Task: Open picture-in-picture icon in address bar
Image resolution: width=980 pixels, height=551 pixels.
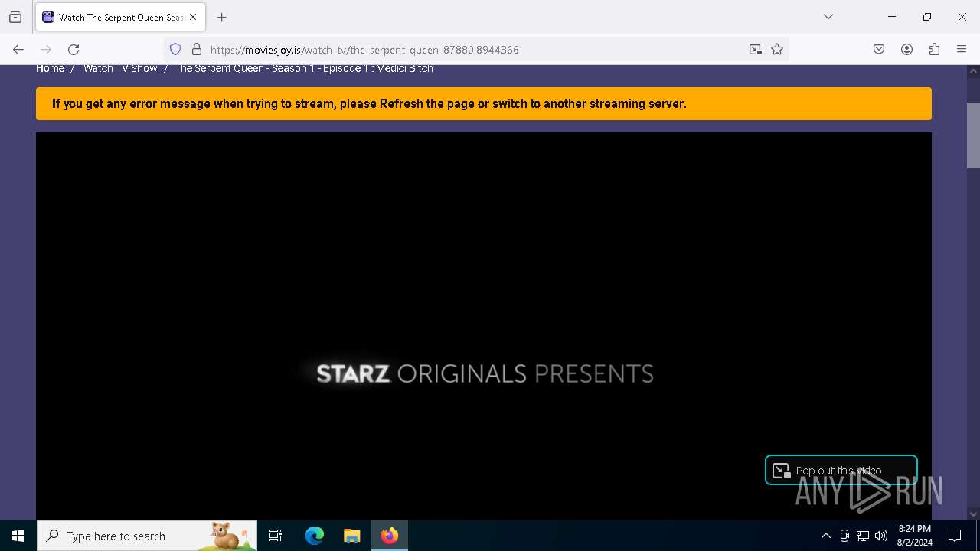Action: tap(756, 49)
